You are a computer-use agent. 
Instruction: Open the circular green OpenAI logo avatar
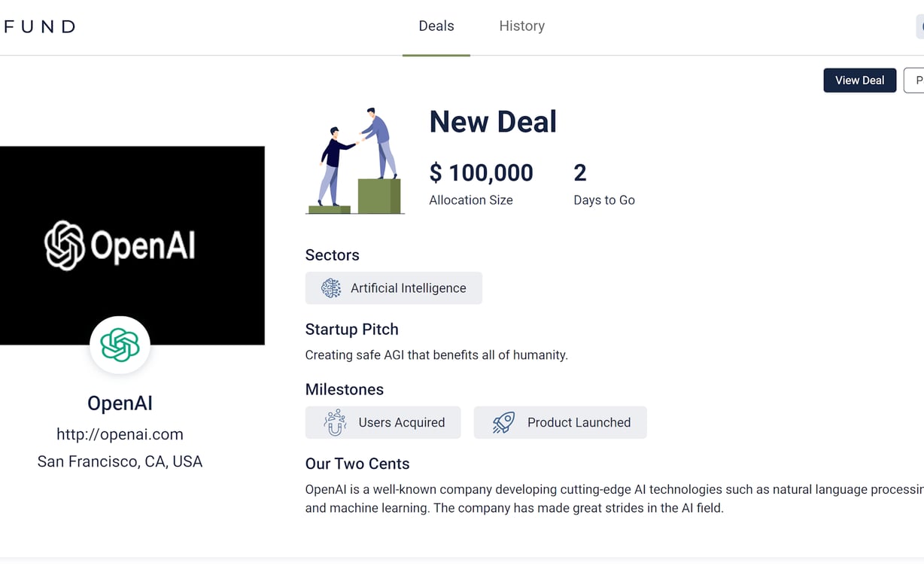tap(120, 345)
